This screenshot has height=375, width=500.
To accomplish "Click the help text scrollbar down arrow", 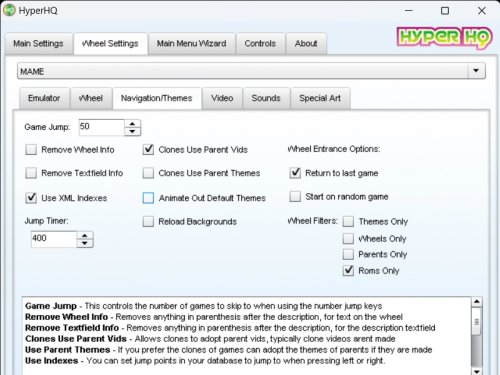I will pyautogui.click(x=477, y=371).
